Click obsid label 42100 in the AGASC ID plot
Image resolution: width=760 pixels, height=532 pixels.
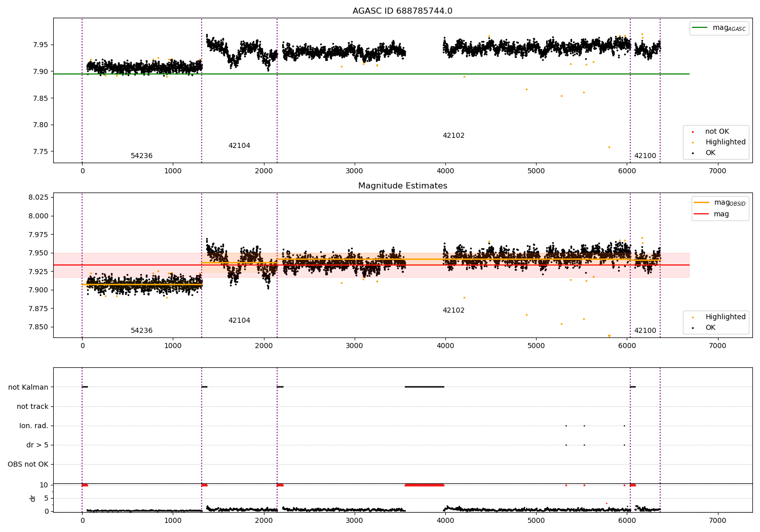[645, 156]
